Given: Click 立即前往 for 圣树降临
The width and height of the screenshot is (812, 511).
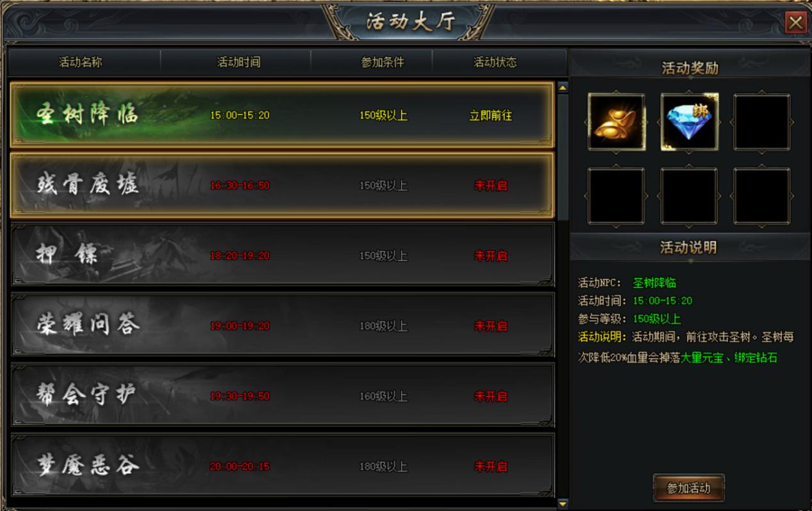Looking at the screenshot, I should 490,116.
